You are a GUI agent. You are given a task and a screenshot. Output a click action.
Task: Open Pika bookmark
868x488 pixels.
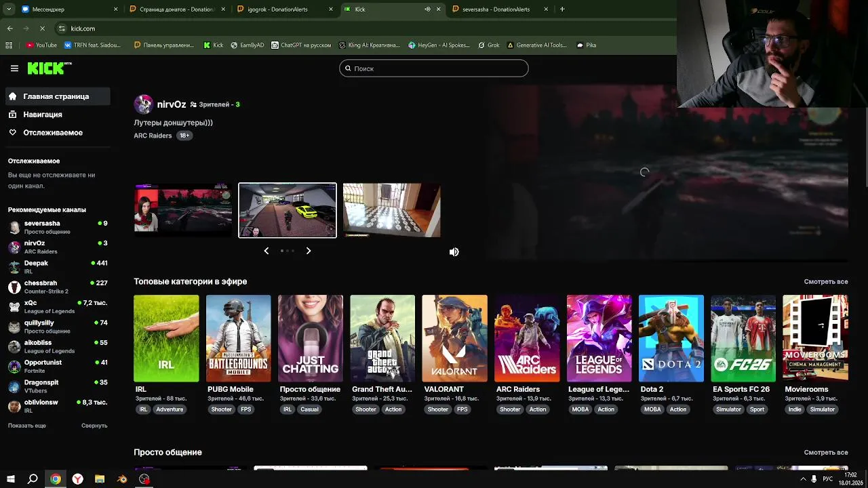587,45
